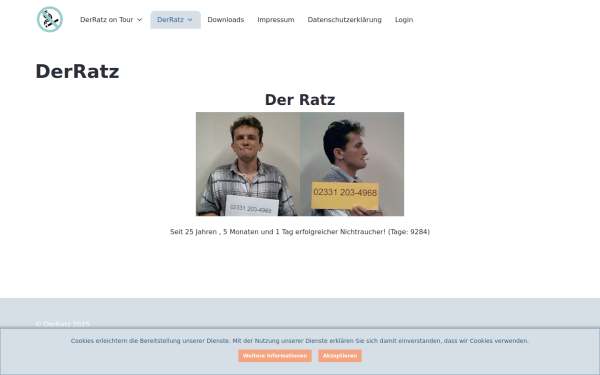600x375 pixels.
Task: Accept cookies with the Akzeptieren button
Action: tap(340, 356)
